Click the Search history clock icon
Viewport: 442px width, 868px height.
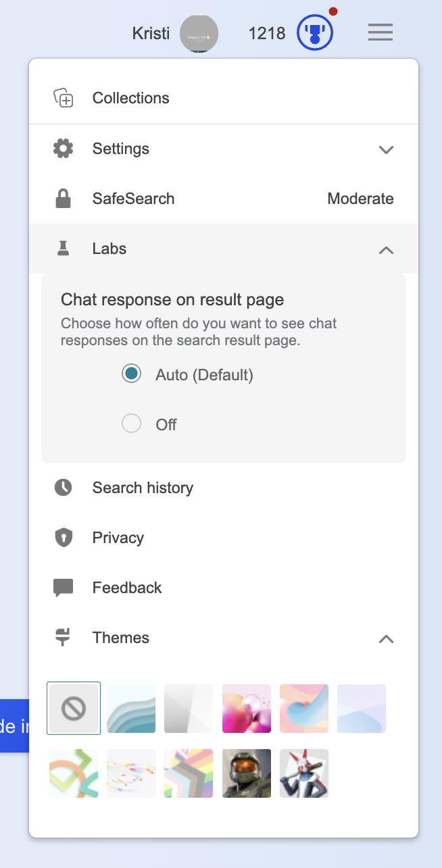coord(64,488)
